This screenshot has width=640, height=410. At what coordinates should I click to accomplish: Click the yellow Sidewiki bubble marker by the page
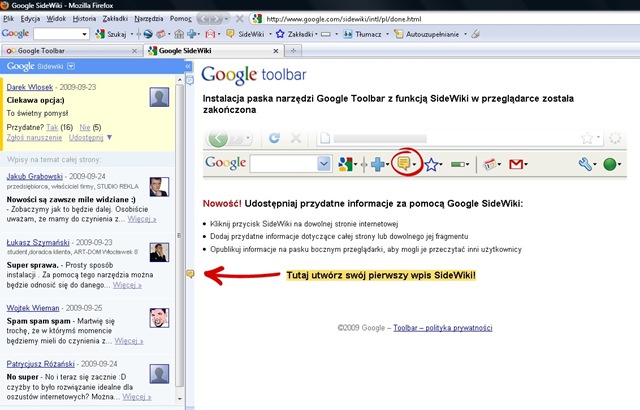(x=190, y=274)
